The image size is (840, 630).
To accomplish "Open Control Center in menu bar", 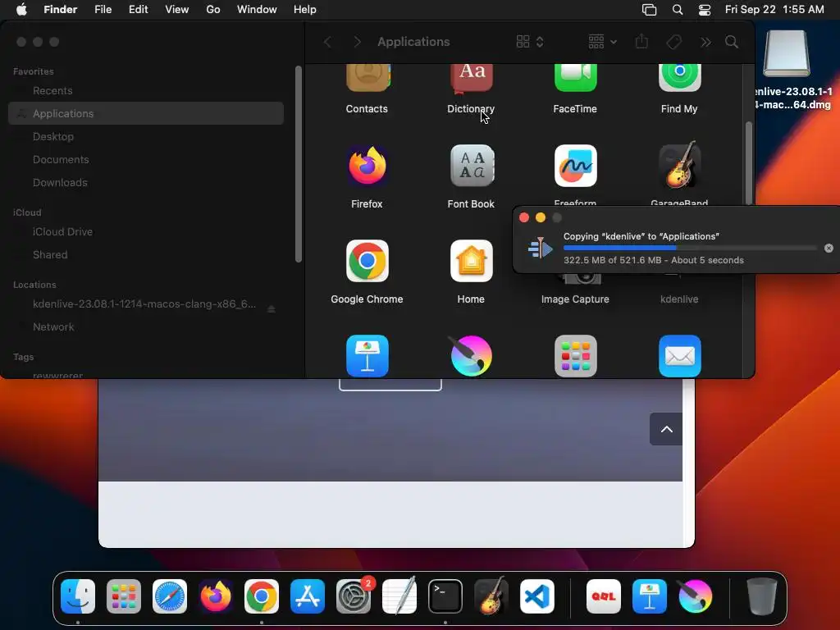I will [705, 10].
